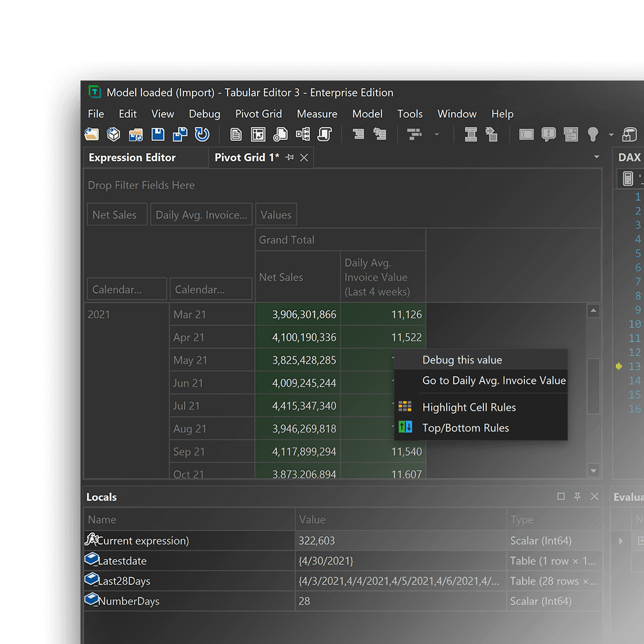Select Debug this value from context menu
Viewport: 644px width, 644px height.
click(462, 359)
